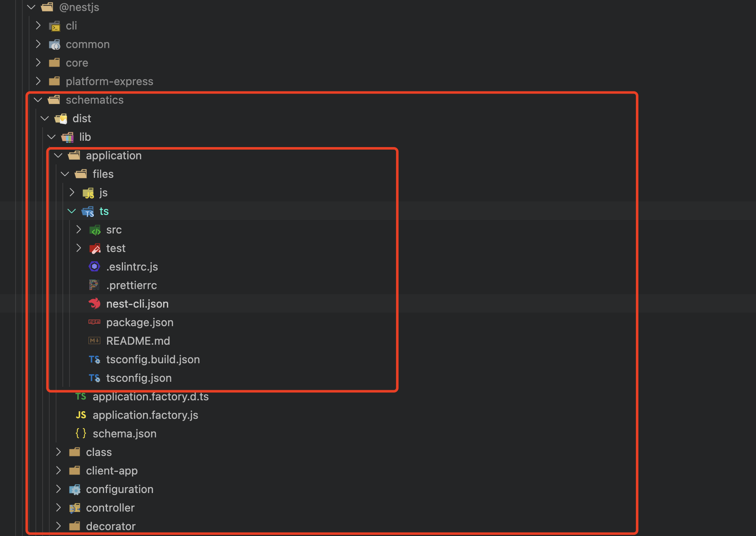Collapse the @nestjs folder chevron

pyautogui.click(x=31, y=7)
